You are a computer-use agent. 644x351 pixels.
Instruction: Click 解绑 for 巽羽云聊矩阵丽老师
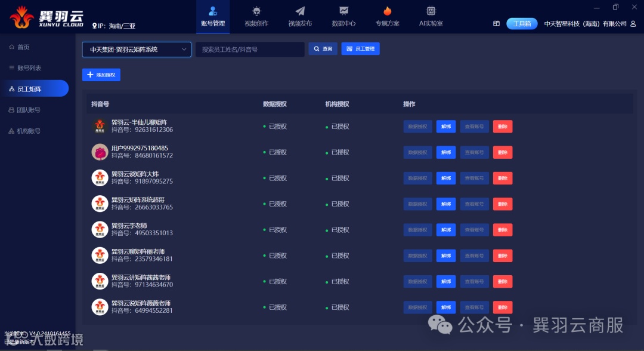tap(445, 255)
